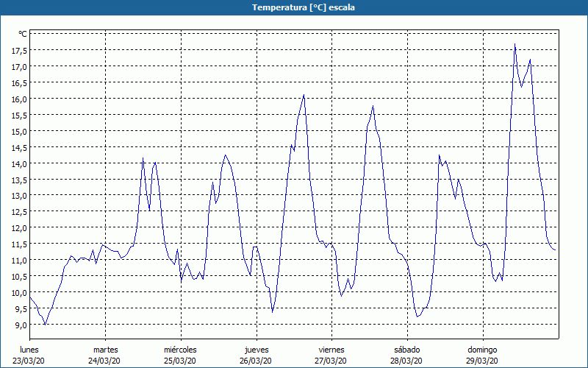588x368 pixels.
Task: Click the 17,7 peak on domingo
Action: [x=515, y=44]
